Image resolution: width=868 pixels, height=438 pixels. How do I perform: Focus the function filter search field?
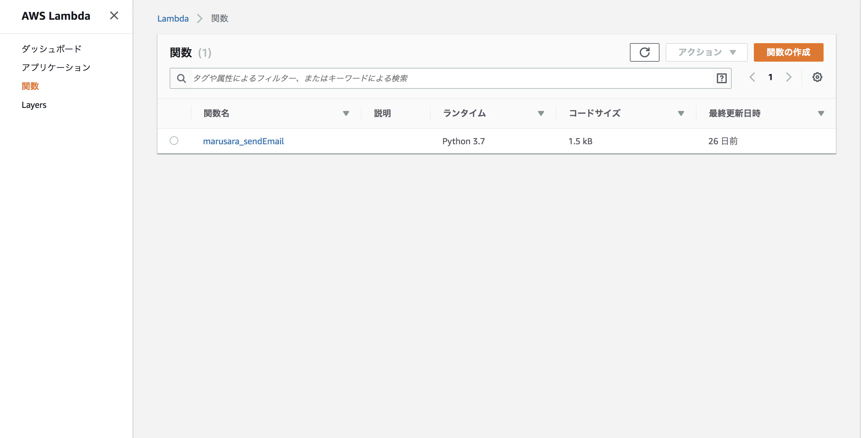pos(450,78)
